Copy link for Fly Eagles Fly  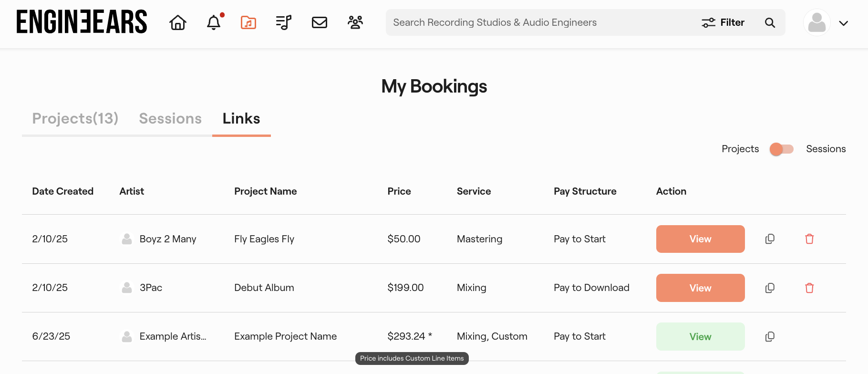pyautogui.click(x=770, y=239)
